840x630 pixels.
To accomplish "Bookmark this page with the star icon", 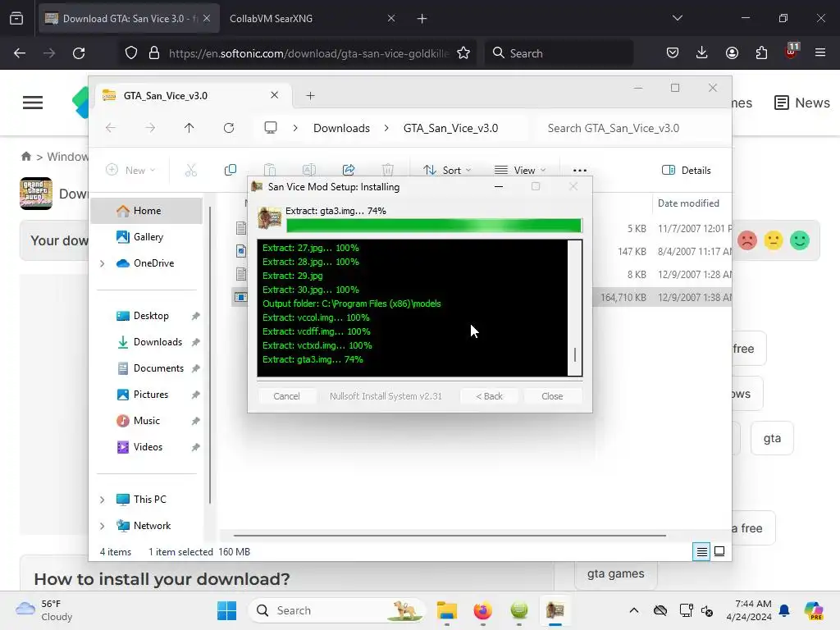I will [x=463, y=53].
